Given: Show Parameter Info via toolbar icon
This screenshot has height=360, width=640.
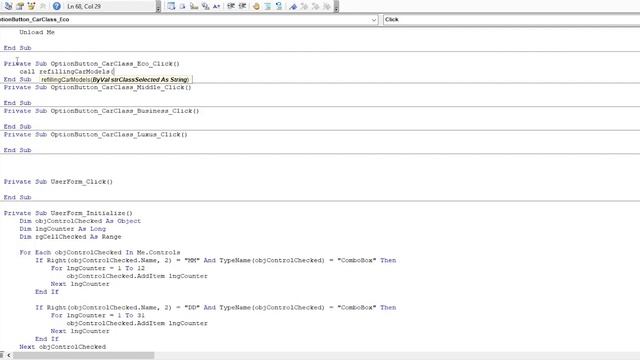Looking at the screenshot, I should (205, 6).
